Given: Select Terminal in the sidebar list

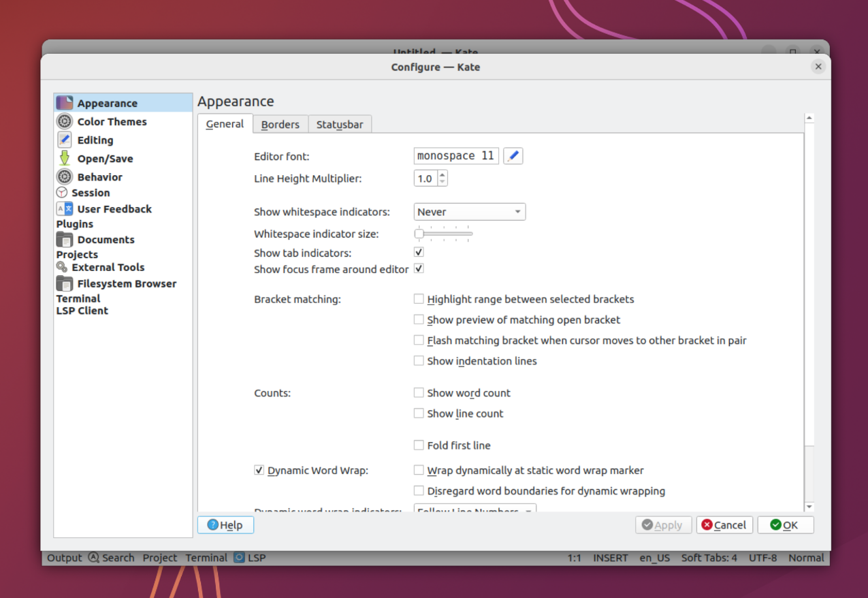Looking at the screenshot, I should click(78, 298).
